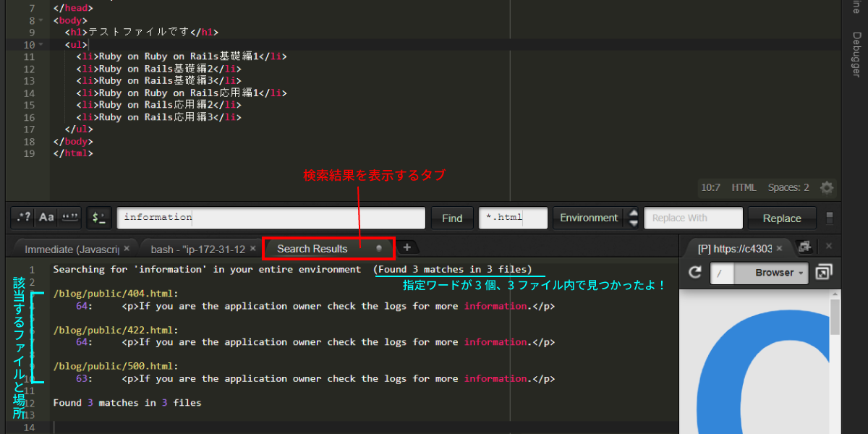Click the Replace button
The width and height of the screenshot is (868, 434).
pos(782,218)
